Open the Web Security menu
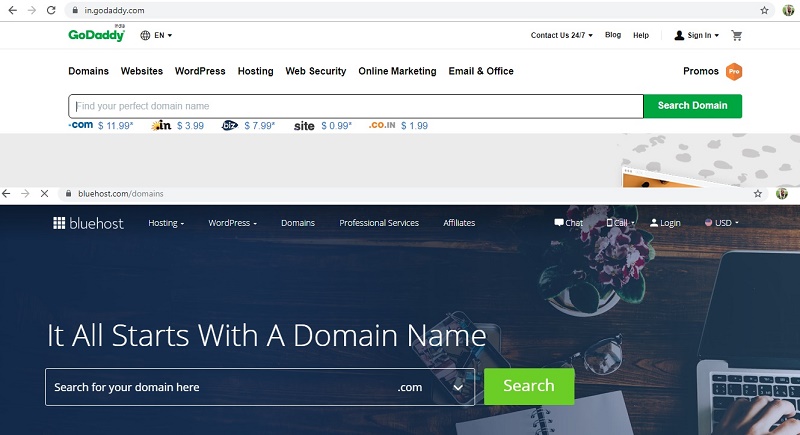Viewport: 800px width, 435px height. pyautogui.click(x=316, y=71)
